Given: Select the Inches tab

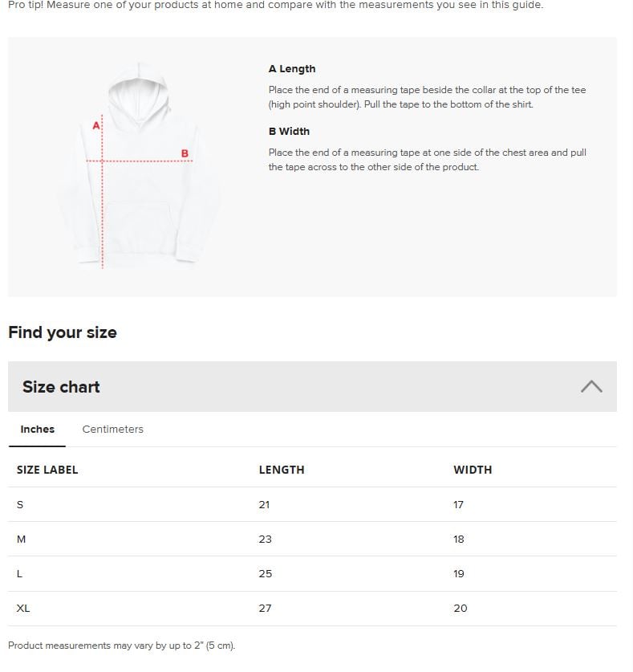Looking at the screenshot, I should [x=37, y=429].
